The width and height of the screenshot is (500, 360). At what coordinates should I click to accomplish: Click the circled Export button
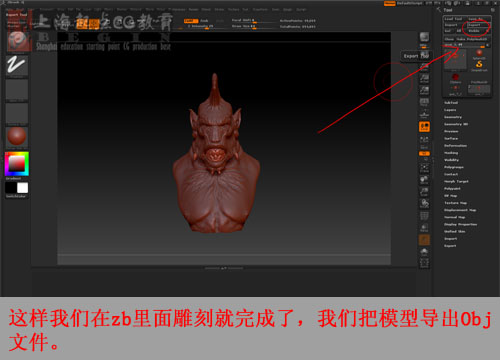pos(477,25)
